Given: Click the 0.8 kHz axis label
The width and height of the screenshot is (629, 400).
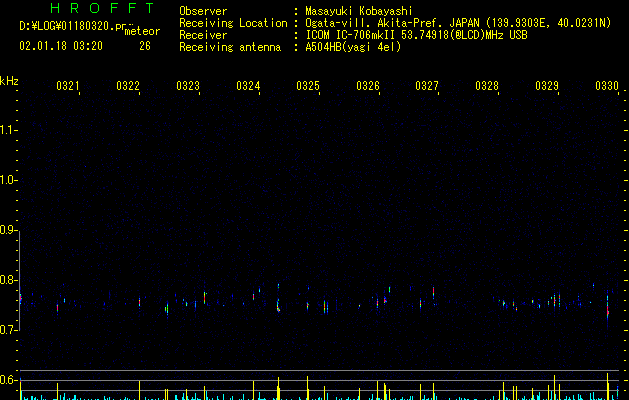Looking at the screenshot, I should 9,280.
